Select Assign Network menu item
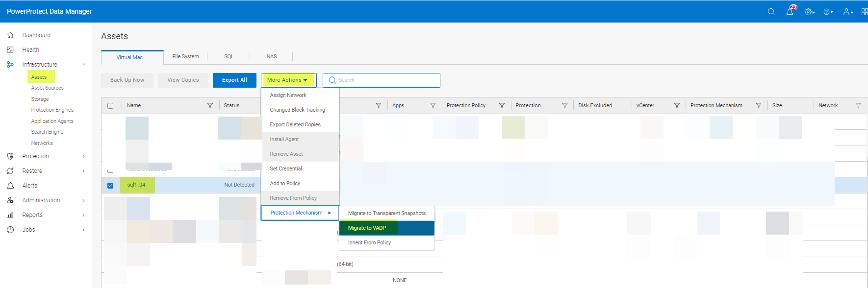This screenshot has width=868, height=288. (300, 95)
